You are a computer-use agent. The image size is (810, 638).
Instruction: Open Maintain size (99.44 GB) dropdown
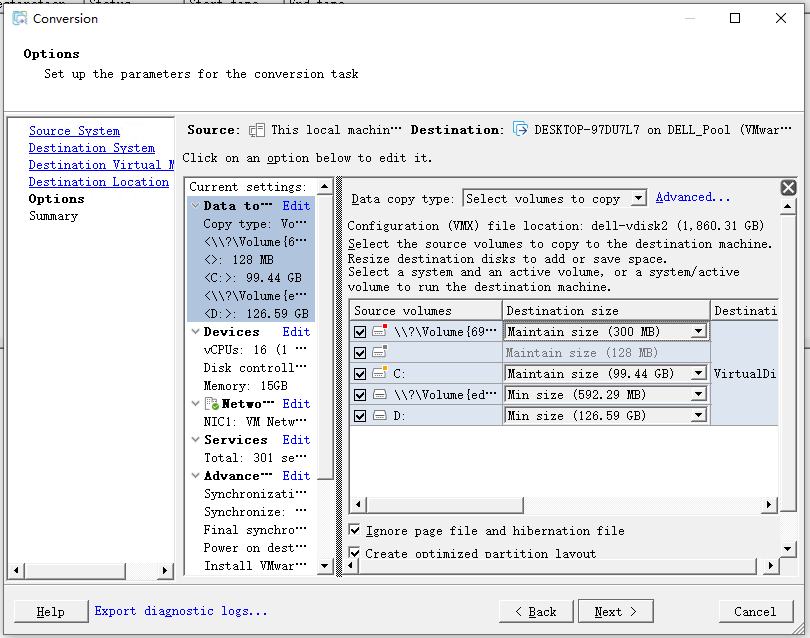pyautogui.click(x=698, y=374)
